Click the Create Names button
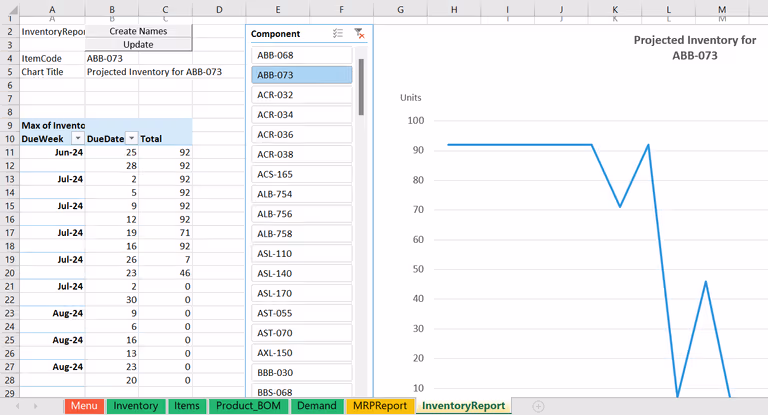Image resolution: width=768 pixels, height=415 pixels. pos(138,31)
